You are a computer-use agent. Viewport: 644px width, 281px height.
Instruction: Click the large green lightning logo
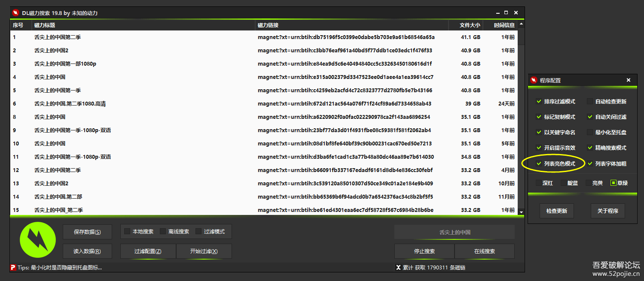tap(38, 239)
